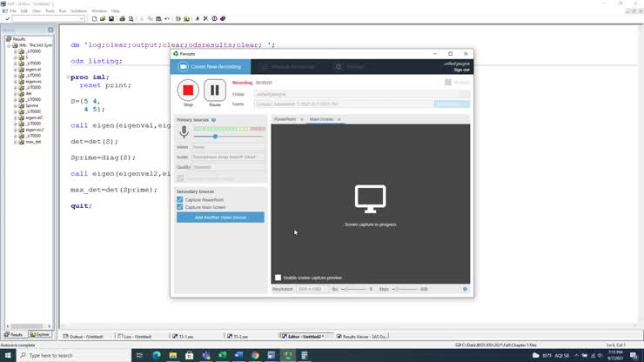The image size is (644, 362).
Task: Uncheck Capture Main Screen checkbox
Action: pos(180,207)
